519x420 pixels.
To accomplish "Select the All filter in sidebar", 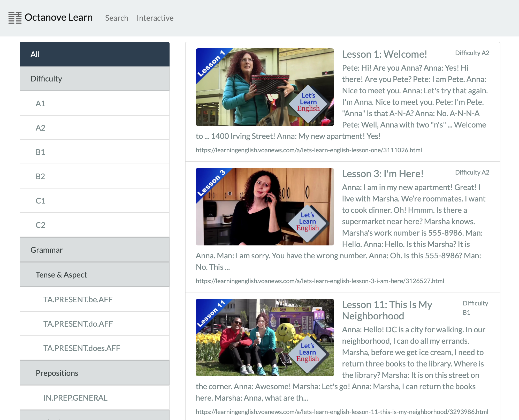I will click(x=94, y=54).
